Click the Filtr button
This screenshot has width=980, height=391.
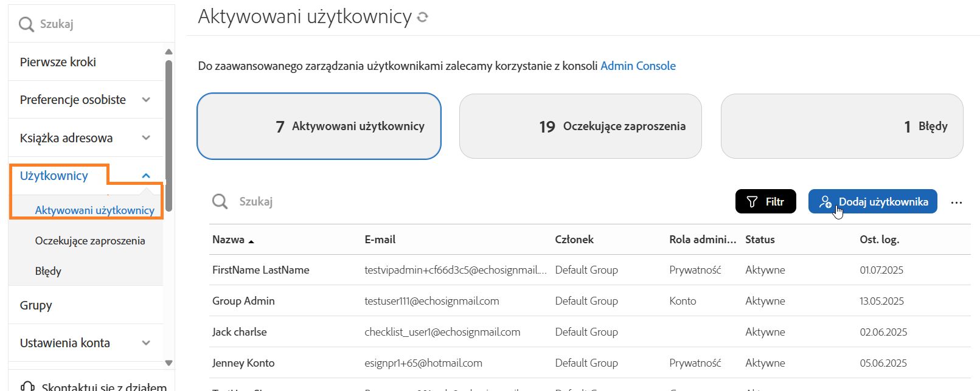765,201
